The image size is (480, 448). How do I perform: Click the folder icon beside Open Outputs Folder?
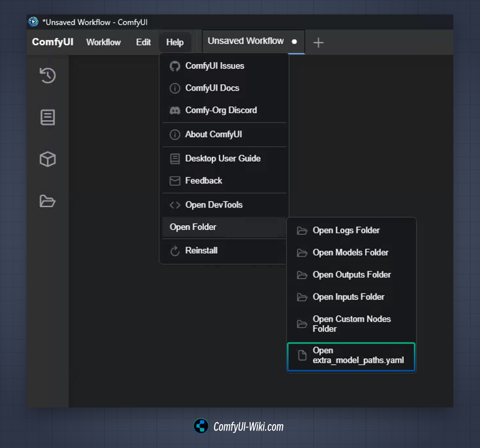tap(302, 275)
